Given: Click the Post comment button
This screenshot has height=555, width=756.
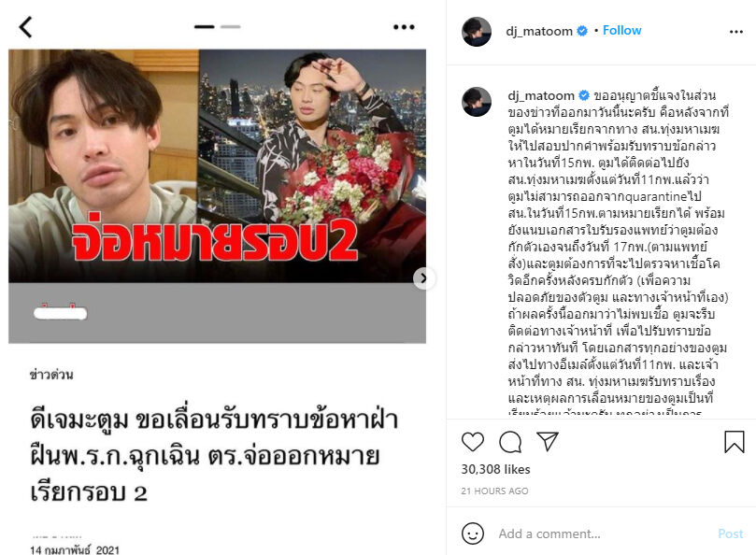Looking at the screenshot, I should [x=731, y=534].
